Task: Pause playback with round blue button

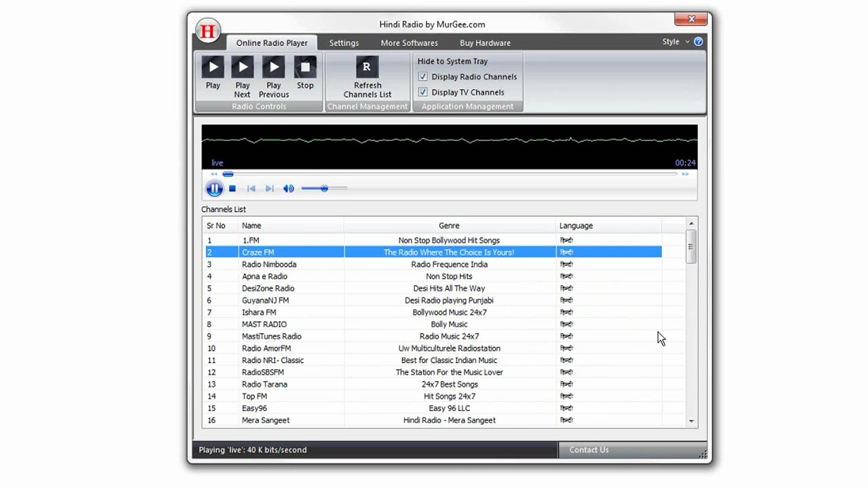Action: pos(214,189)
